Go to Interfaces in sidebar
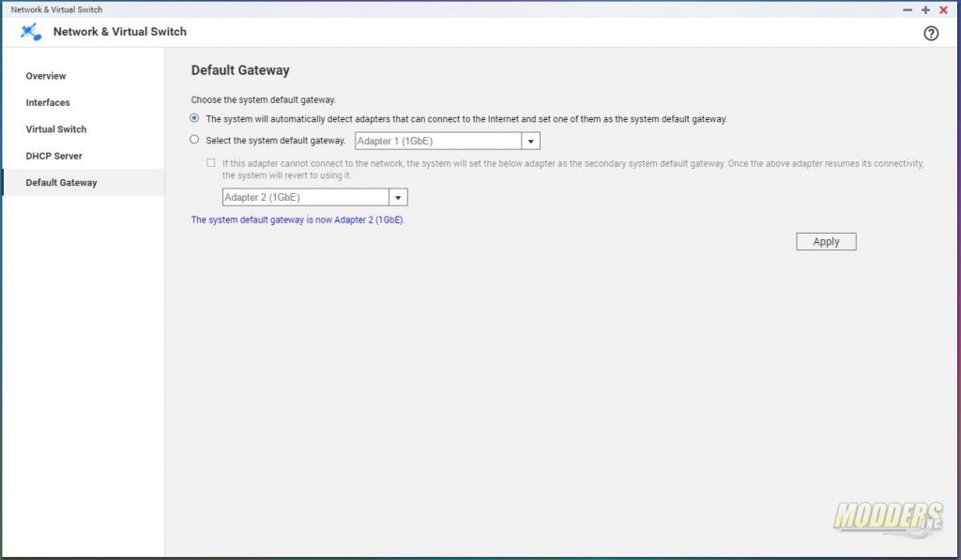The height and width of the screenshot is (560, 961). (x=48, y=102)
